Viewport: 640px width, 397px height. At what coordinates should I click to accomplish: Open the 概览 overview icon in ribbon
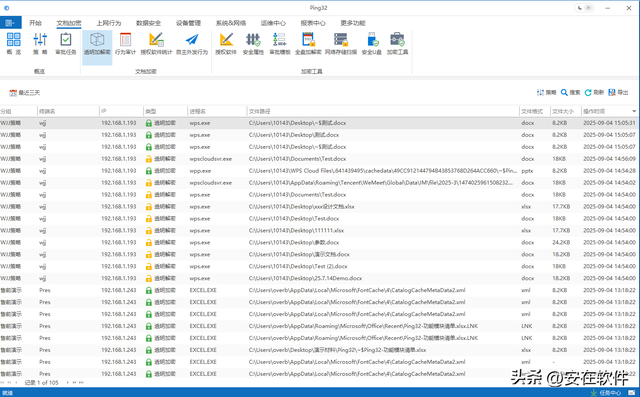click(13, 43)
